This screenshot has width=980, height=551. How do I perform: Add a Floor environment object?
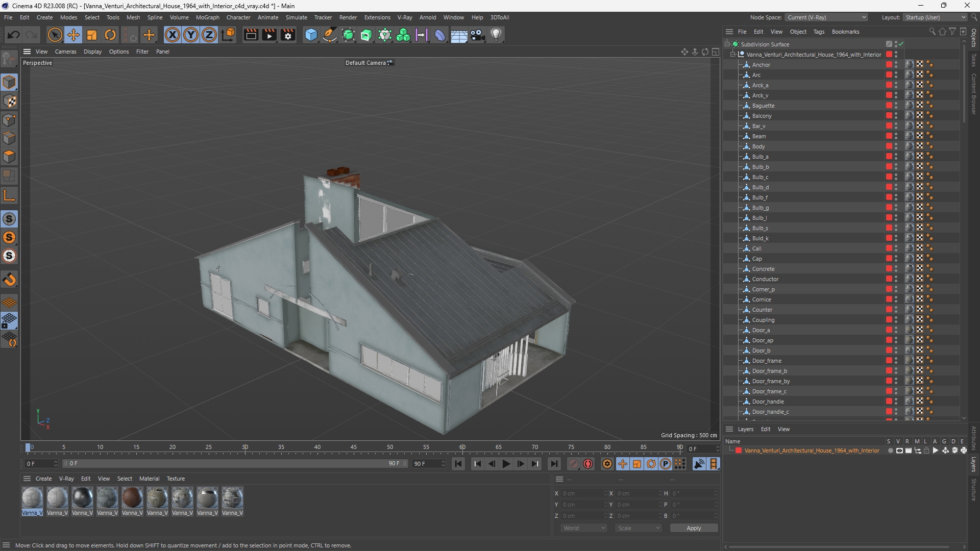[459, 35]
